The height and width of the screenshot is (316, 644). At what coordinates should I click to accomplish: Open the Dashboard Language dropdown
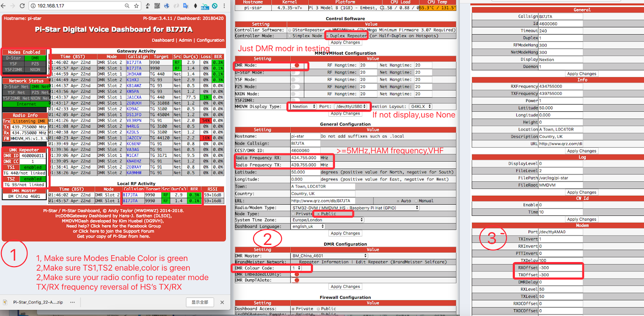308,226
